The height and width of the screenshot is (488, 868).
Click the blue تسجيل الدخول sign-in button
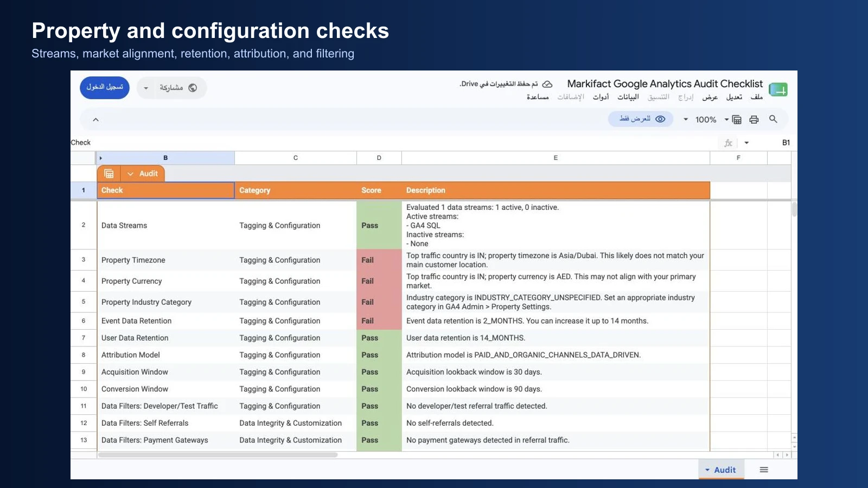(105, 87)
